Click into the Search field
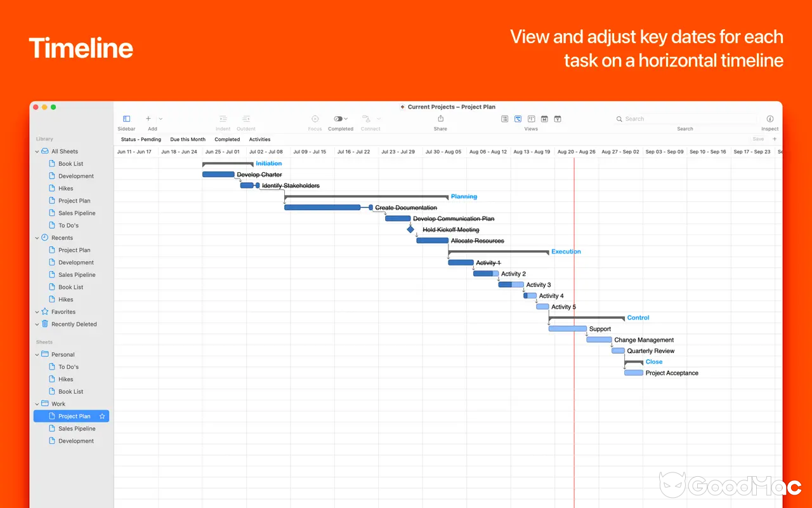 (x=685, y=119)
